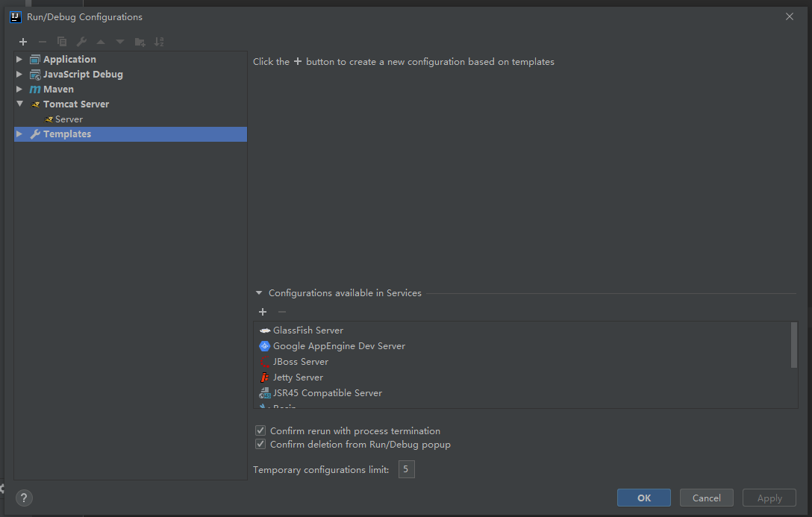Click the Edit Templates wrench icon
This screenshot has height=517, width=812.
coord(81,42)
